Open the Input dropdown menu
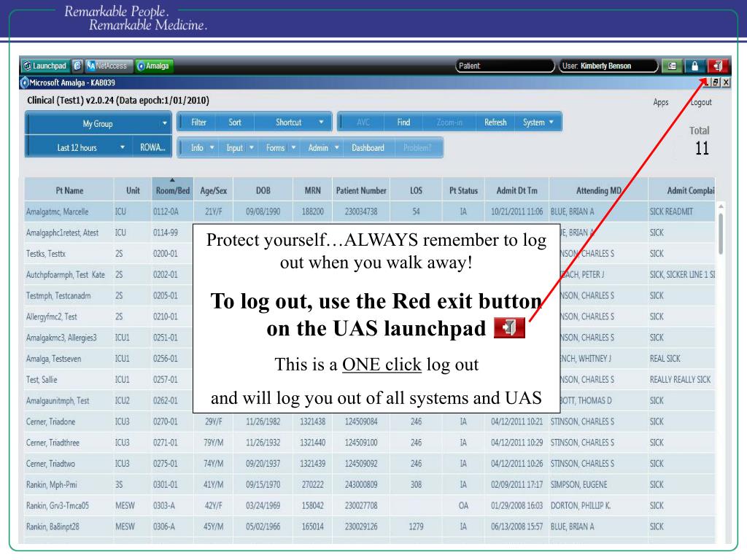747x560 pixels. [x=239, y=147]
